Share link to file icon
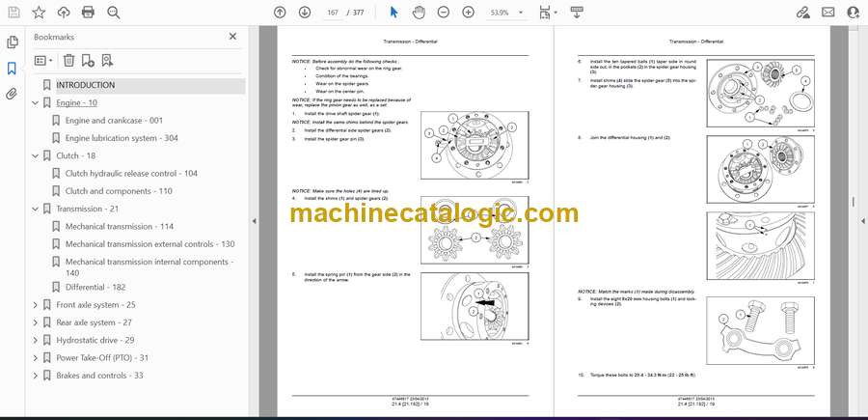The image size is (868, 420). click(802, 13)
